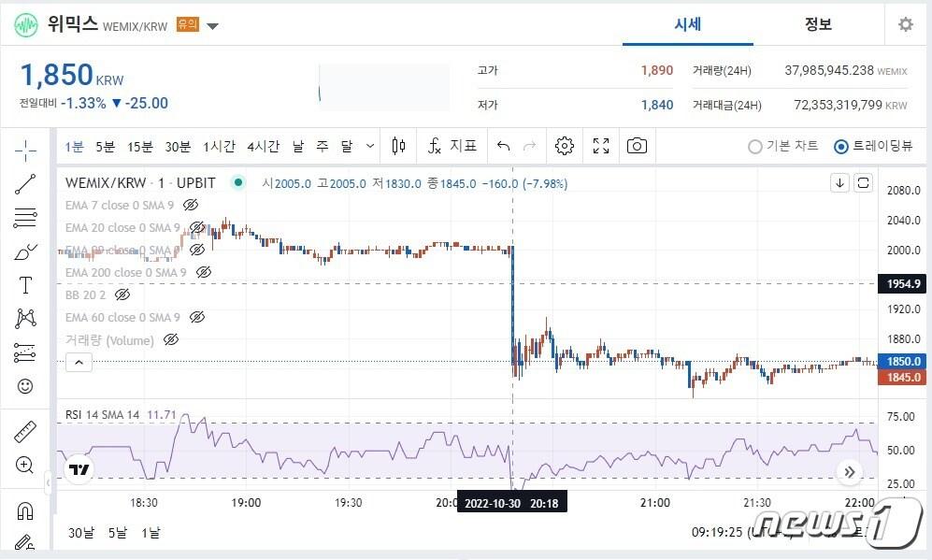Toggle the magnet snap mode
Image resolution: width=932 pixels, height=560 pixels.
pos(25,510)
